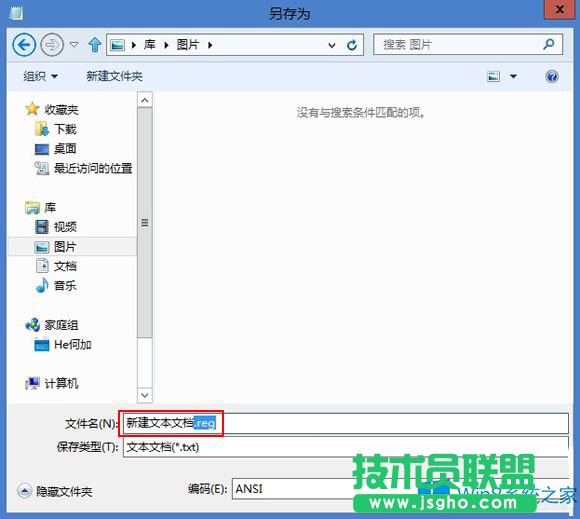
Task: Click the 音乐 note icon
Action: 42,286
